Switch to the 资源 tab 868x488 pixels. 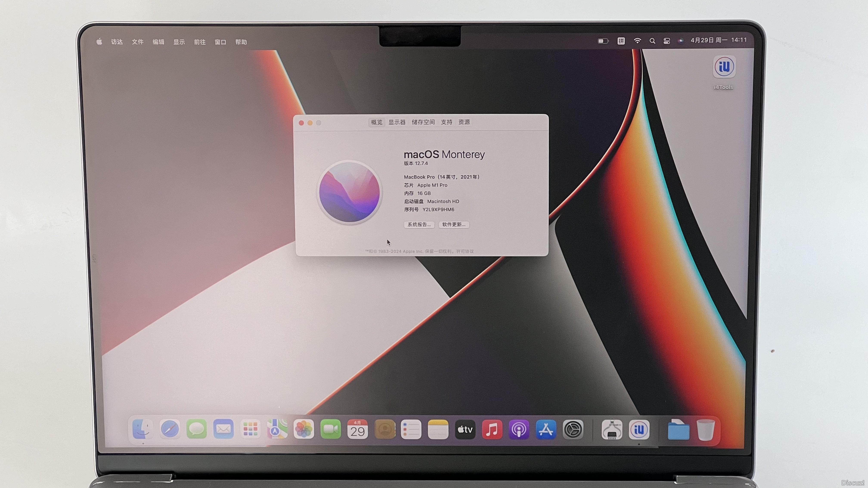464,122
